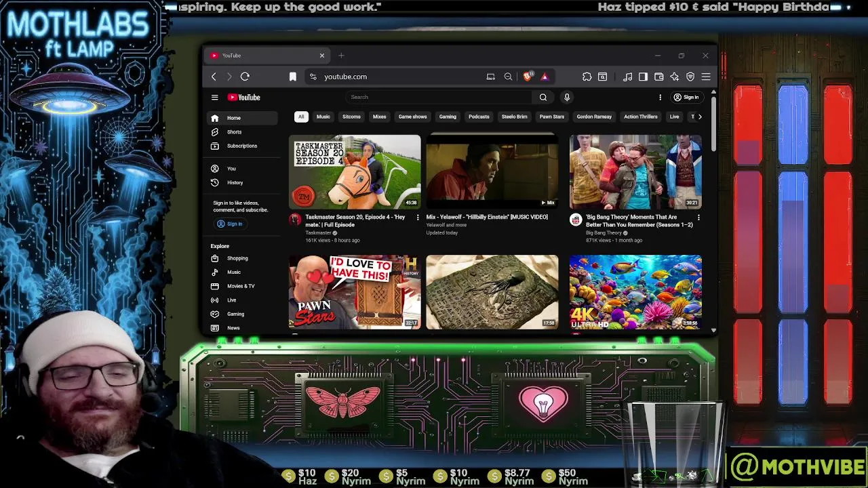Open site settings icon beside youtube.com

click(313, 77)
